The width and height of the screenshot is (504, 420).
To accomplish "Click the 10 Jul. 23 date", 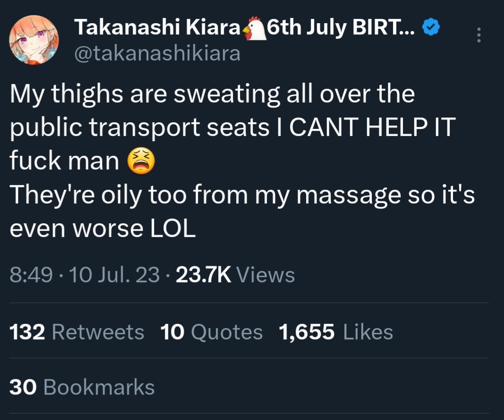I will point(114,275).
